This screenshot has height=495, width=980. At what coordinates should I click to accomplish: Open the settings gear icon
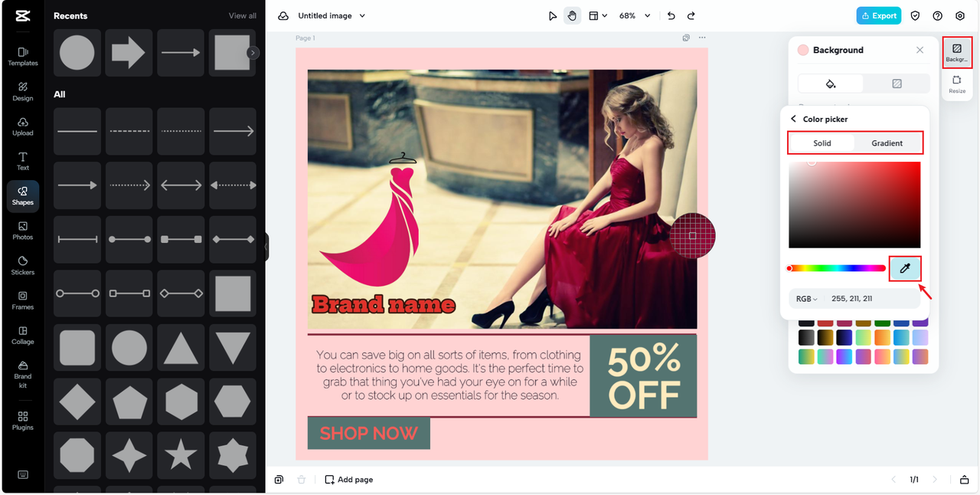(960, 15)
